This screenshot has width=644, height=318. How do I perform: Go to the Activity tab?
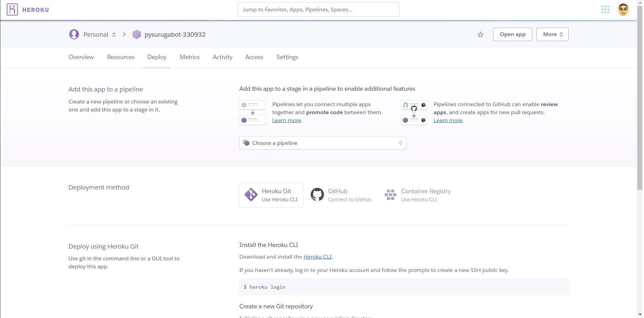point(222,57)
